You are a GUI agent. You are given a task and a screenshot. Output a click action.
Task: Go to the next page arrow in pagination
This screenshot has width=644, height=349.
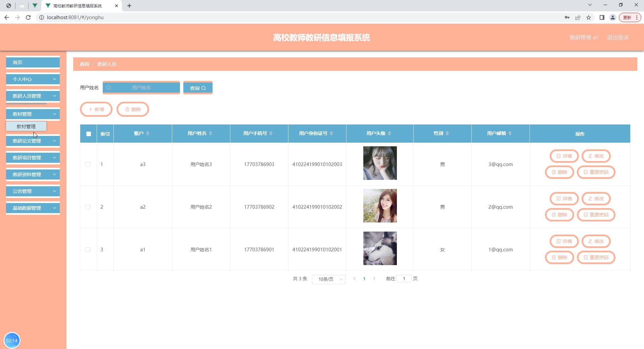[374, 279]
